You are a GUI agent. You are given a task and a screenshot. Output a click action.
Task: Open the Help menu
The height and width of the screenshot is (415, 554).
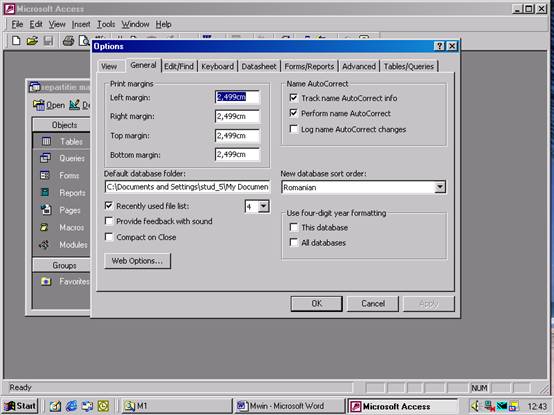[163, 24]
